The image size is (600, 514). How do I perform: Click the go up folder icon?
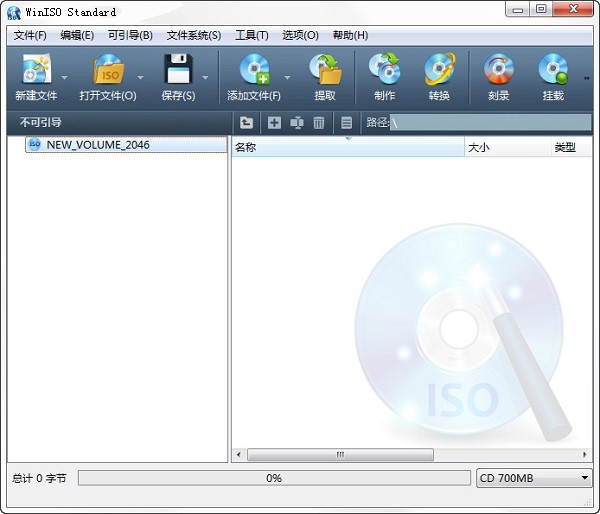pyautogui.click(x=246, y=123)
